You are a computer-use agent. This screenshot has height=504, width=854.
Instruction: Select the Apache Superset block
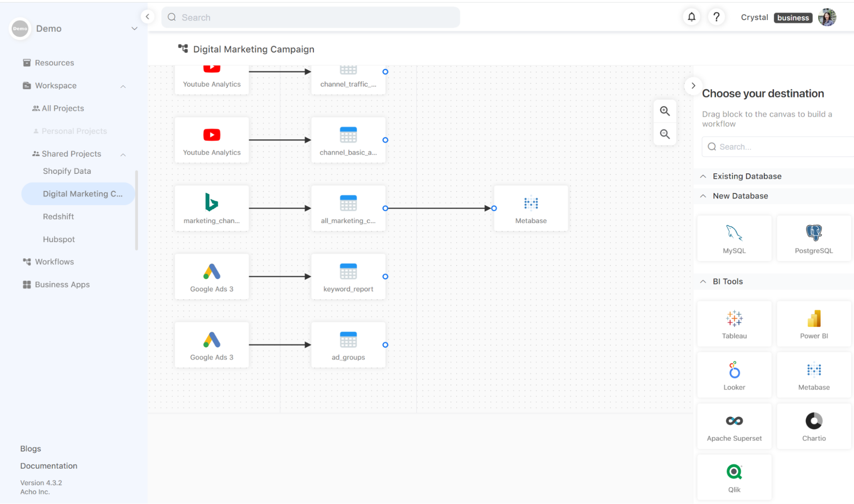click(x=734, y=426)
